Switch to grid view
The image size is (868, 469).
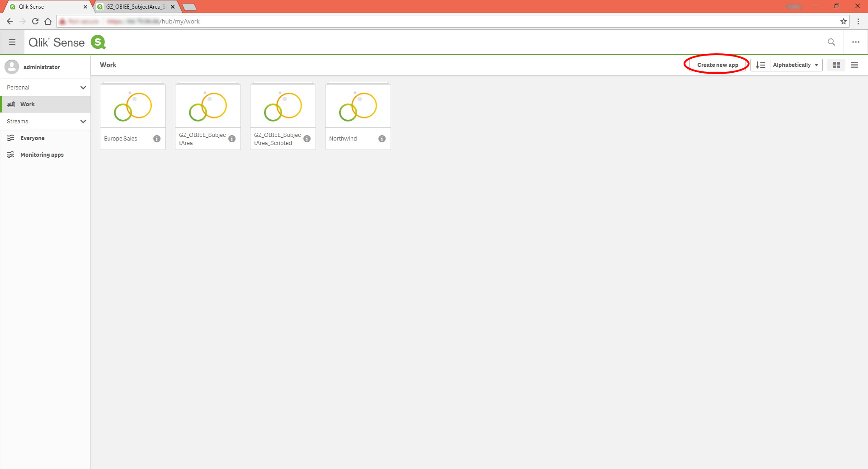click(836, 65)
